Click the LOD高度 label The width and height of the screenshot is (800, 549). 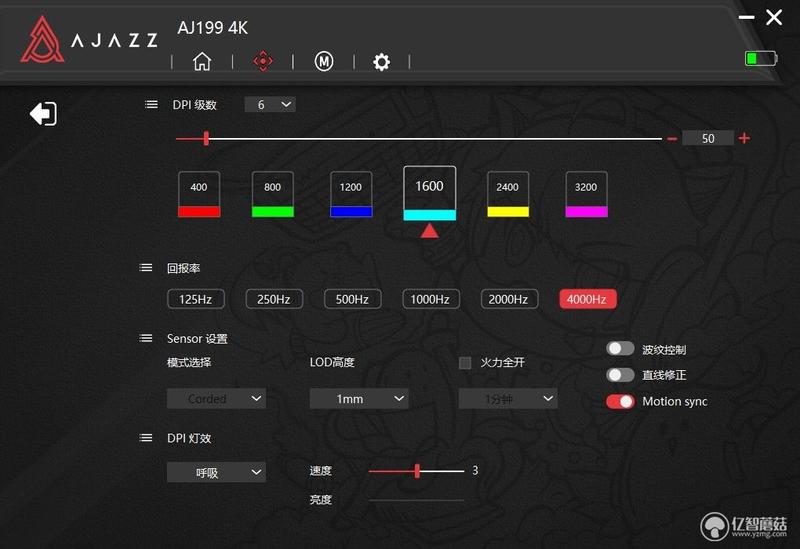(x=332, y=362)
